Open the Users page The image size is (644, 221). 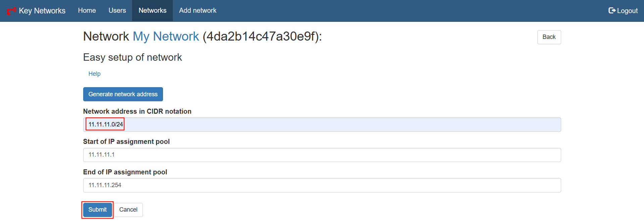pos(117,10)
